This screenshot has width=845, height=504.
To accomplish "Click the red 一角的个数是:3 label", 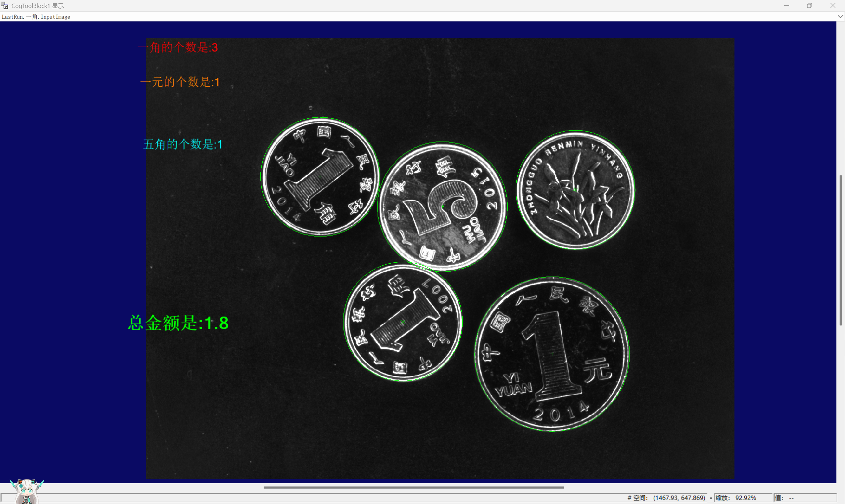I will pos(178,47).
